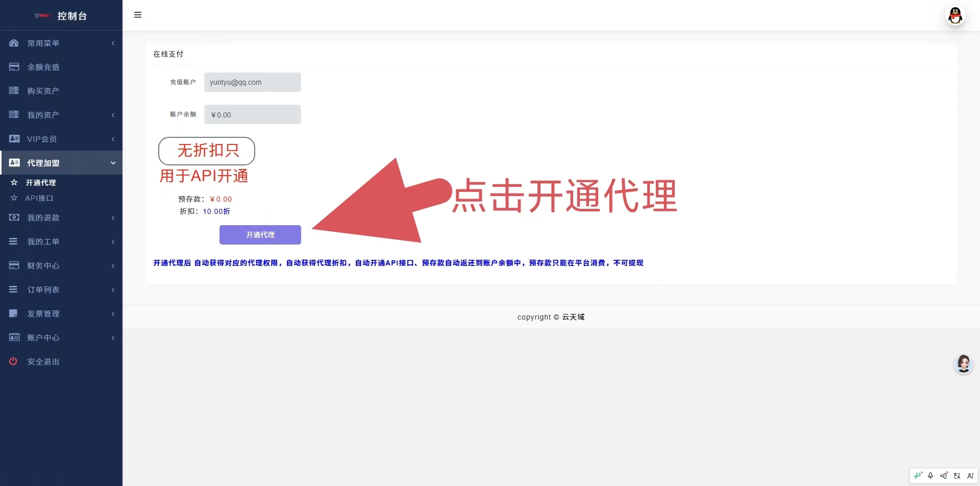980x486 pixels.
Task: Expand the 发票管理 chevron
Action: pyautogui.click(x=113, y=314)
